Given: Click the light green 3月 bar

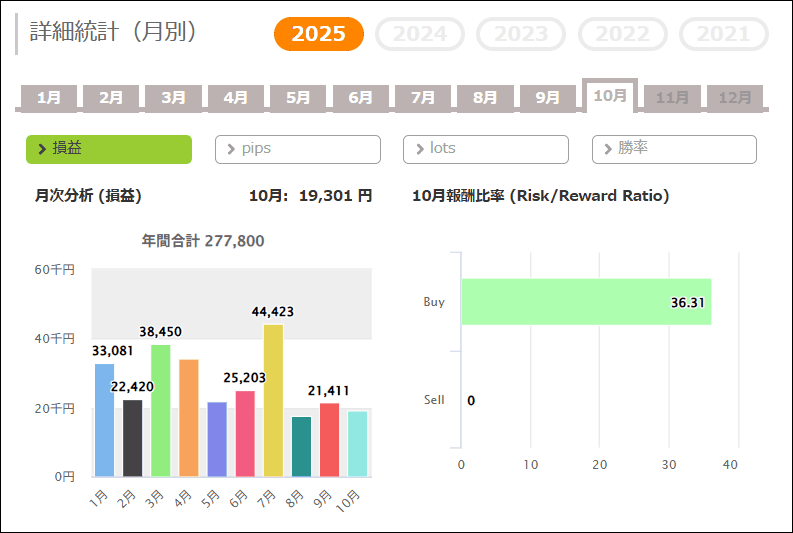Looking at the screenshot, I should 160,410.
